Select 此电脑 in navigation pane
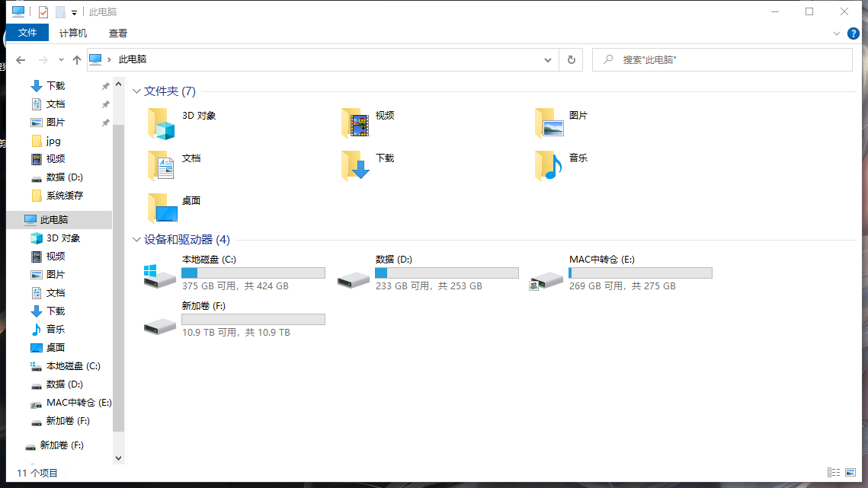Screen dimensions: 868x488 (59, 220)
